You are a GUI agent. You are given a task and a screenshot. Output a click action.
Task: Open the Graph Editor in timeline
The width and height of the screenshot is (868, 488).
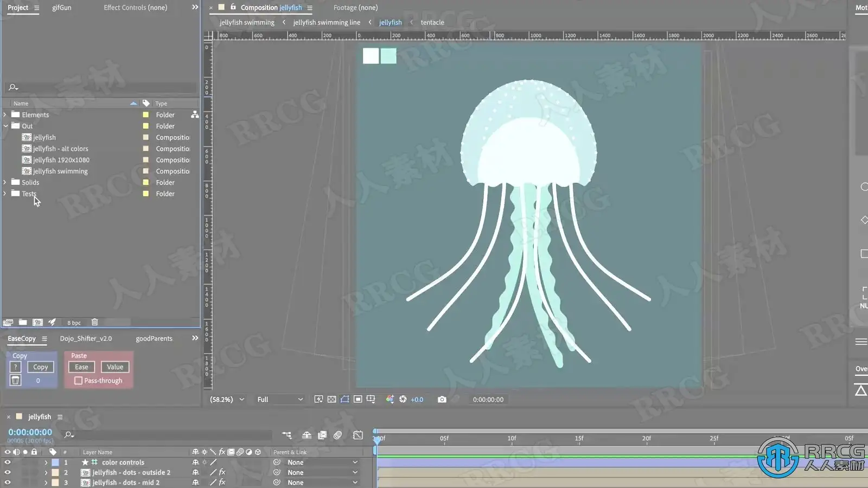[x=358, y=435]
